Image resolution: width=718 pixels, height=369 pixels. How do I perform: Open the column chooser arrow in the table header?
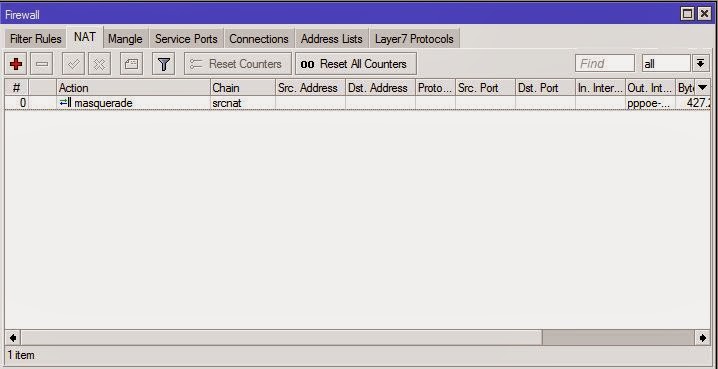(x=702, y=87)
